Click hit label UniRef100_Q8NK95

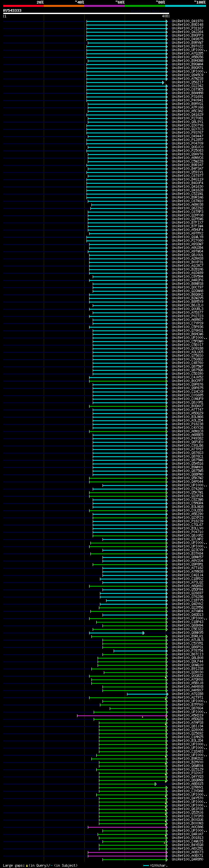pos(187,633)
